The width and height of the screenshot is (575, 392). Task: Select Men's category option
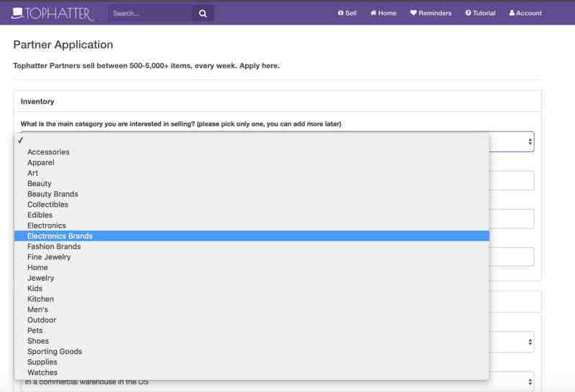point(252,309)
